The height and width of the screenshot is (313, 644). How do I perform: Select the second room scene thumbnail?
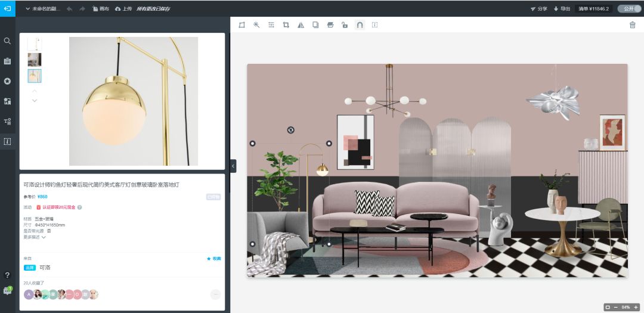(x=35, y=60)
